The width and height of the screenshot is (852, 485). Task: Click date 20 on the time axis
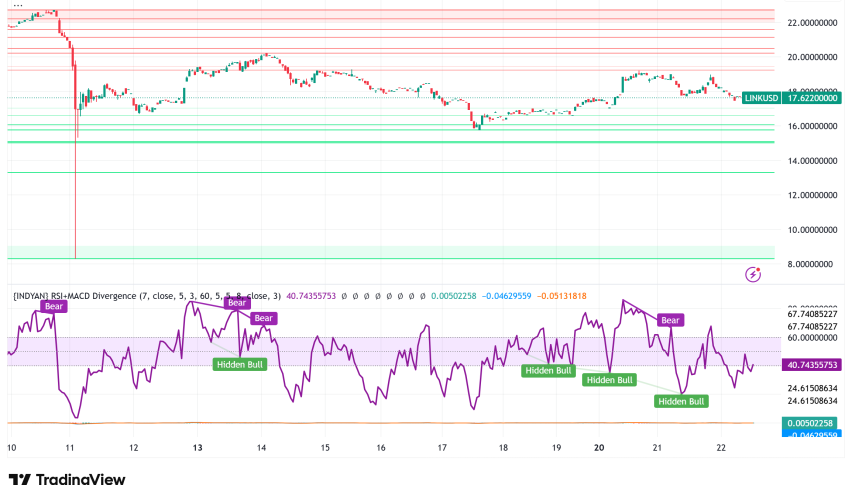(x=599, y=449)
